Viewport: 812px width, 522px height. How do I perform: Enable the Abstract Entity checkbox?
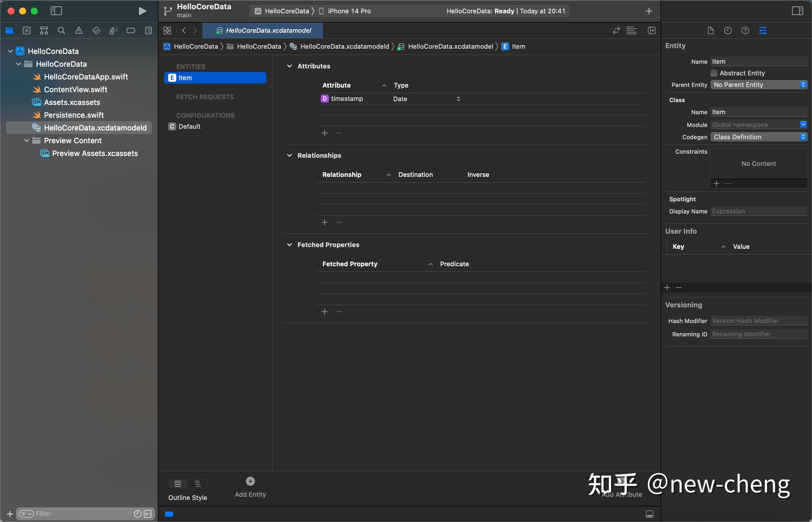coord(714,73)
